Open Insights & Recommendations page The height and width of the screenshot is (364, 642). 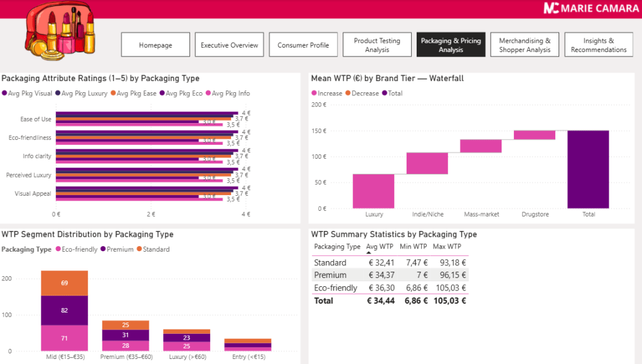pos(598,45)
